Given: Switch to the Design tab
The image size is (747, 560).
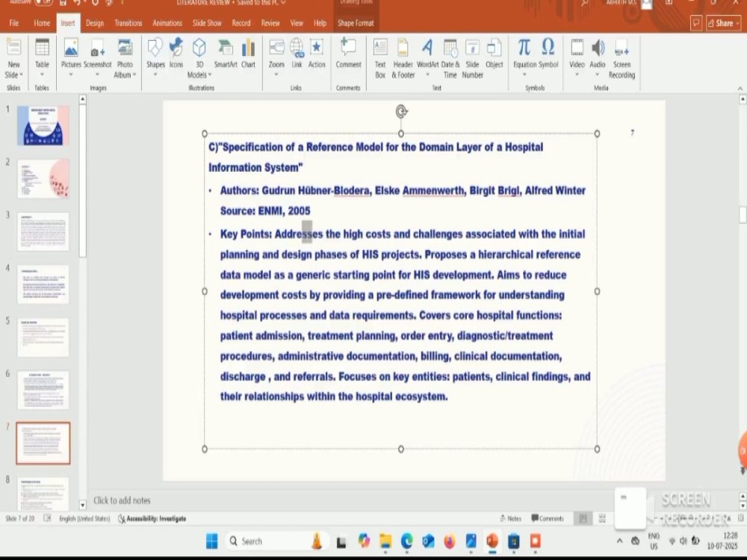Looking at the screenshot, I should coord(95,23).
